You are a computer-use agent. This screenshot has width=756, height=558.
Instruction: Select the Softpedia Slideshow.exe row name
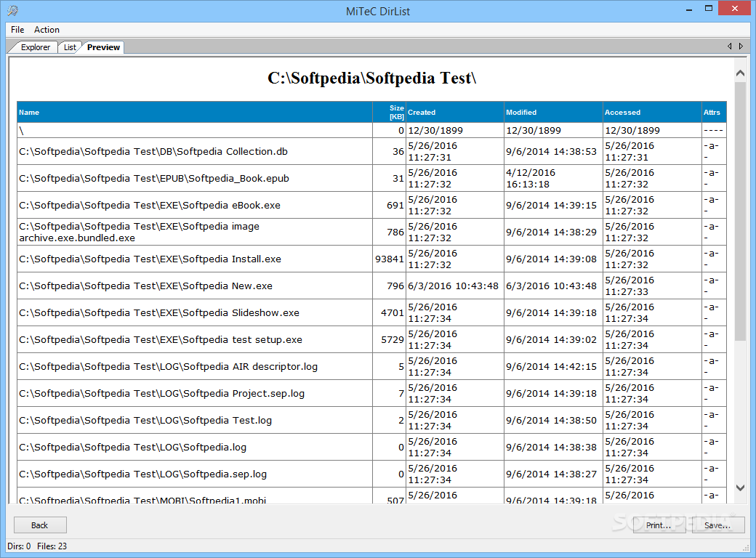coord(159,312)
